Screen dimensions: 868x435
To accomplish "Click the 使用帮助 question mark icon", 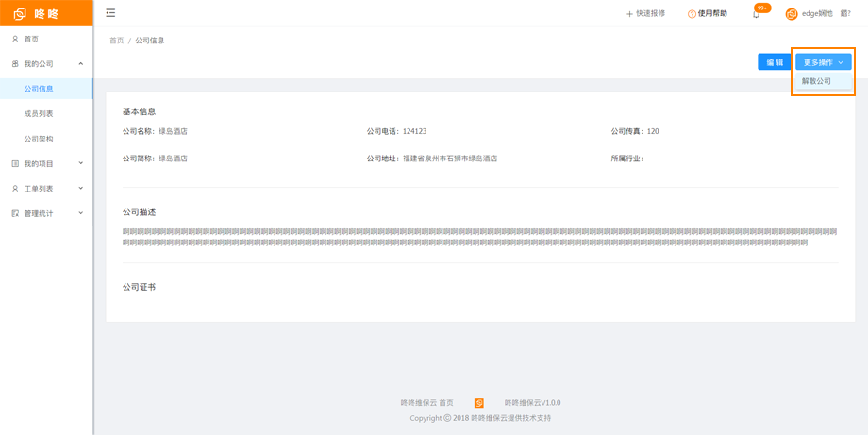I will pyautogui.click(x=692, y=14).
